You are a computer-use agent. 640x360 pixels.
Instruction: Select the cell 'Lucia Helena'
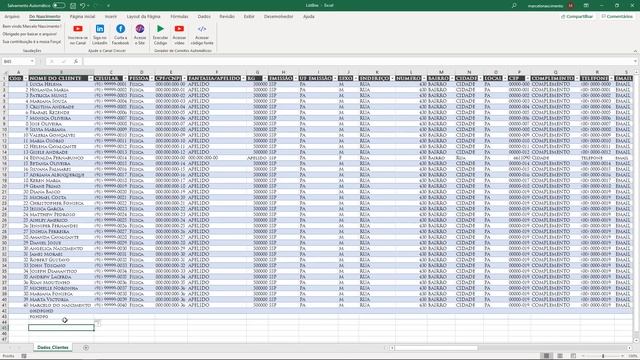point(61,84)
